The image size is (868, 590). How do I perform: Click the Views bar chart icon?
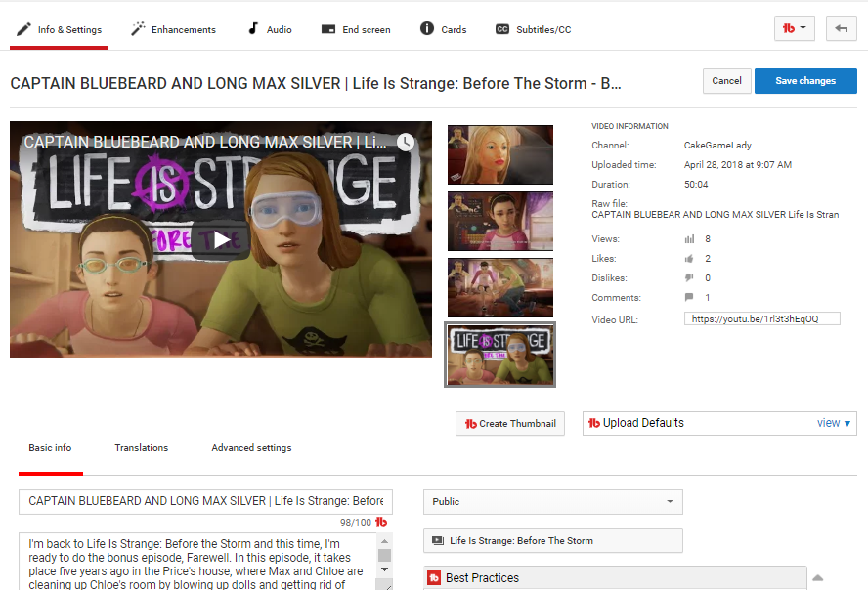tap(689, 239)
